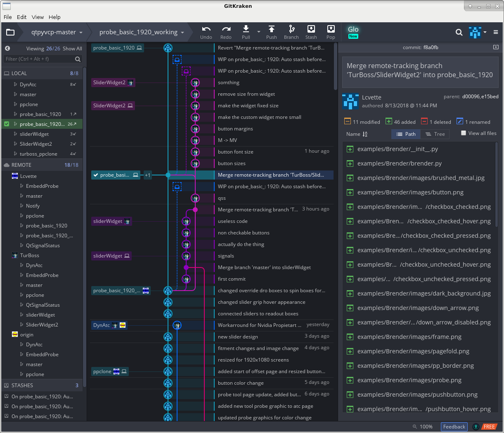The width and height of the screenshot is (504, 433).
Task: Open the Help menu
Action: [x=54, y=17]
